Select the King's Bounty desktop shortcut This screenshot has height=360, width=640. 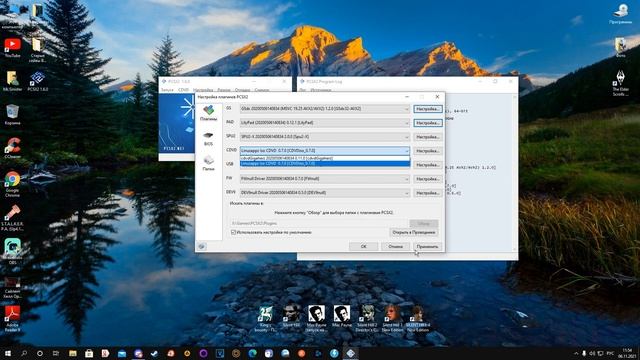tap(266, 319)
